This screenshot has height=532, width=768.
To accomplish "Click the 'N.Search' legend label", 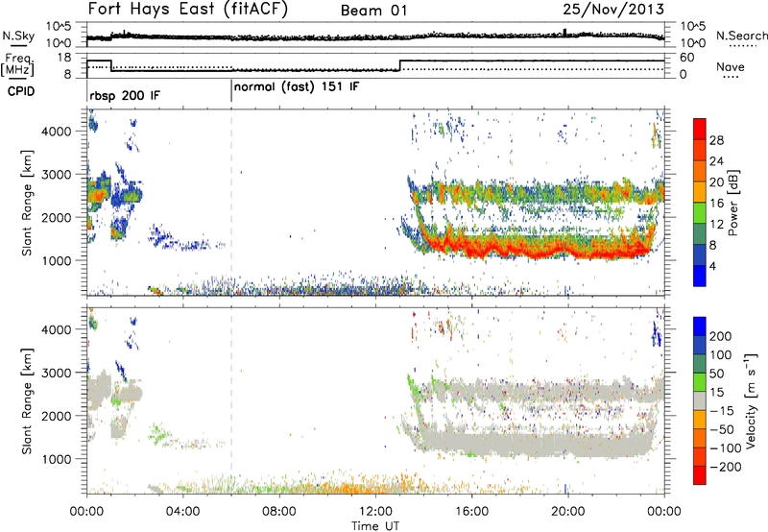I will tap(741, 36).
